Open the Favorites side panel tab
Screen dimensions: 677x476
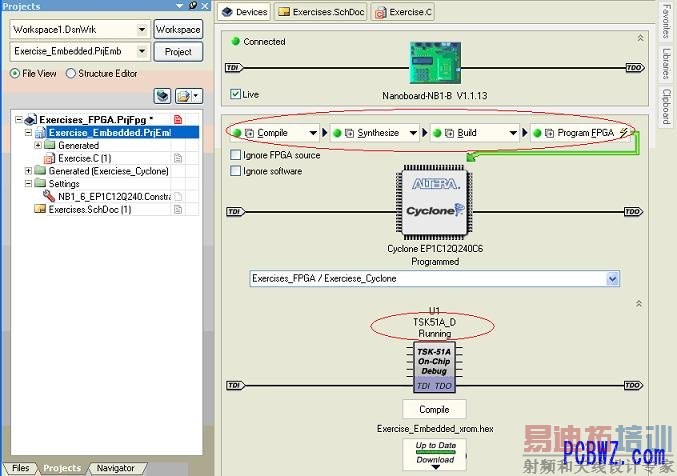point(667,21)
